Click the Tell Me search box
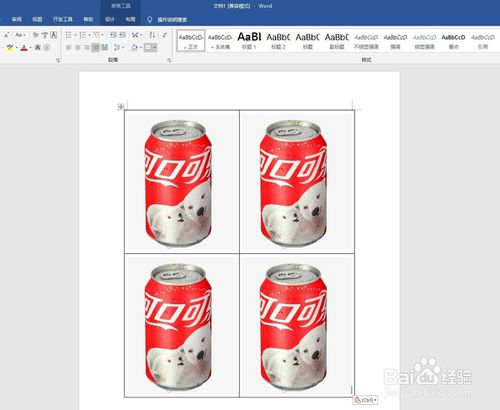This screenshot has width=500, height=410. point(172,20)
